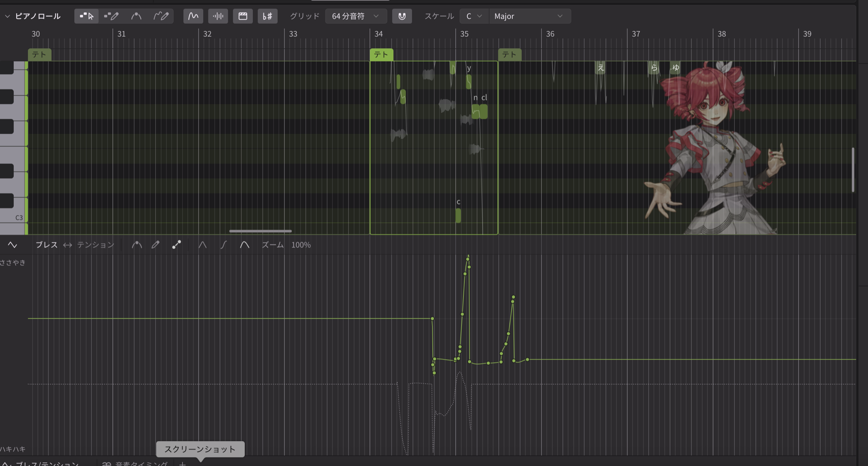Add a new parameter tab with plus
868x466 pixels.
pos(183,463)
